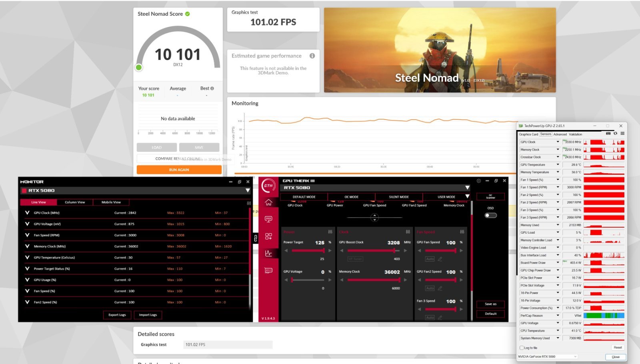Open GPU Clock sensor dropdown in GPU-Z
Viewport: 640px width, 364px height.
558,142
